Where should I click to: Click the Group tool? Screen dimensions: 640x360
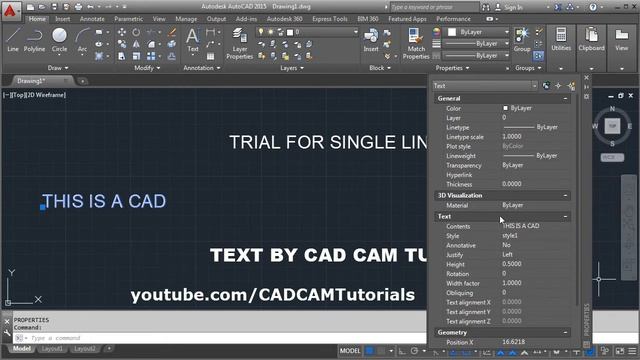[522, 40]
